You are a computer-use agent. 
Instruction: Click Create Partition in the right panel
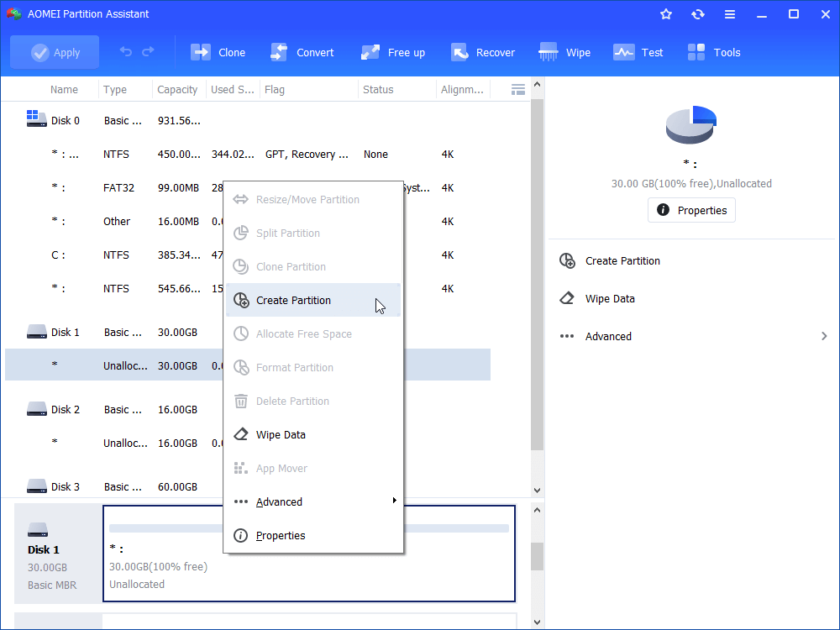coord(622,260)
